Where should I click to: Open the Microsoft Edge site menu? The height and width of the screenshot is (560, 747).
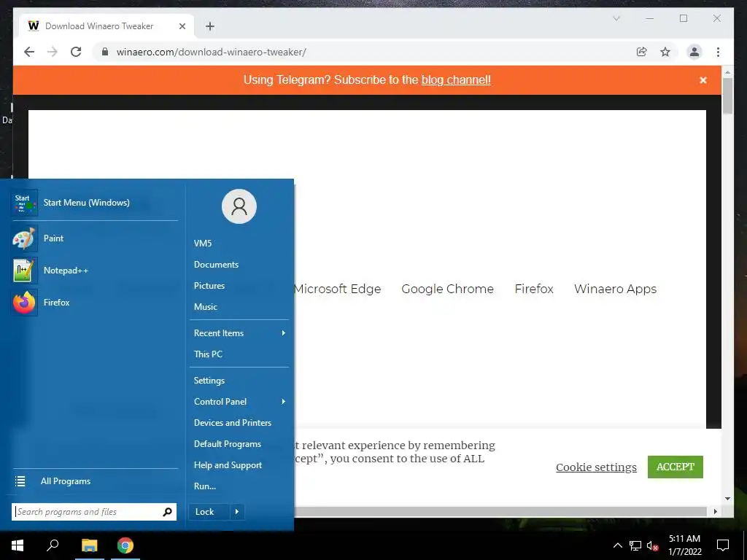coord(337,289)
